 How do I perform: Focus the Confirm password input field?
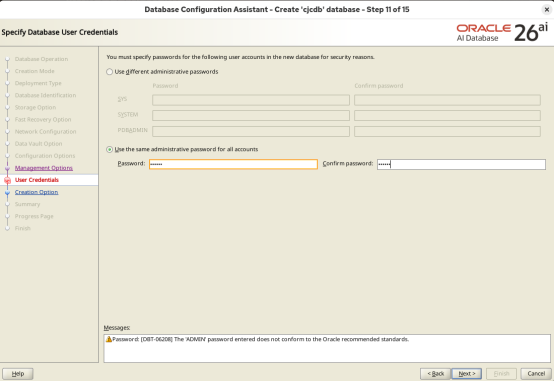(461, 164)
